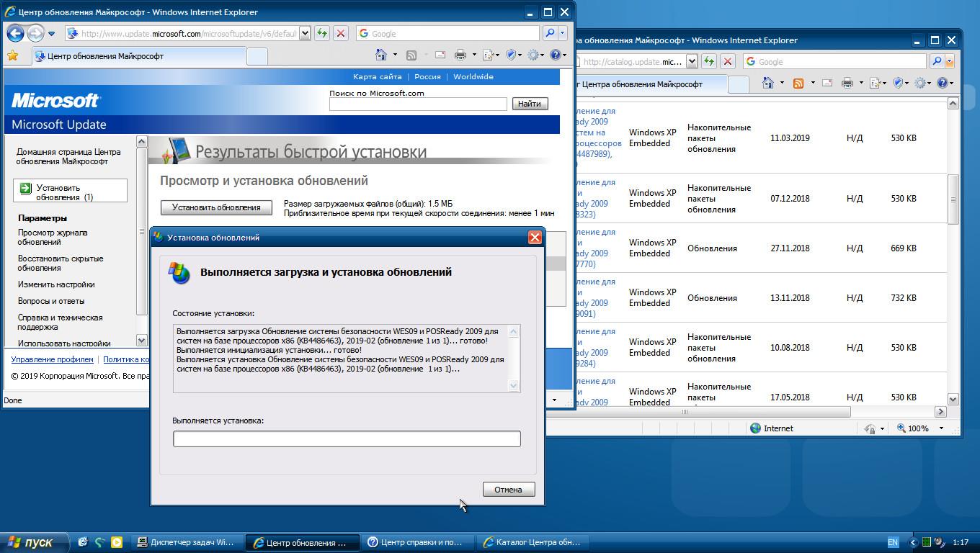Click the Найти search button
This screenshot has height=553, width=980.
[x=529, y=104]
